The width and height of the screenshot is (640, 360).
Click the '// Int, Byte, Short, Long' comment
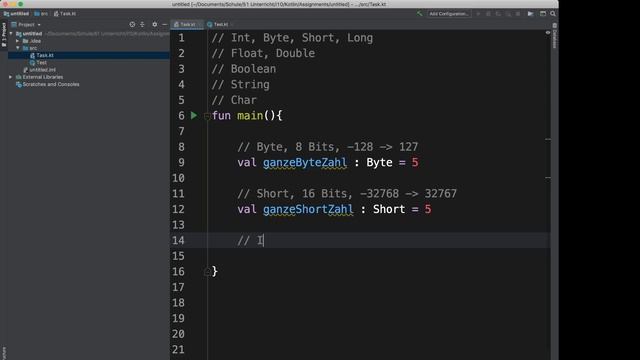point(292,38)
